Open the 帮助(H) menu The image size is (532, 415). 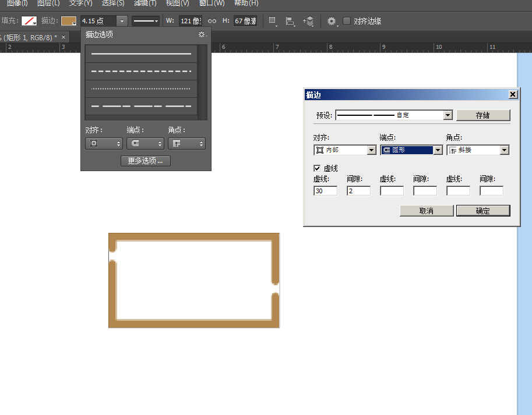[x=246, y=3]
